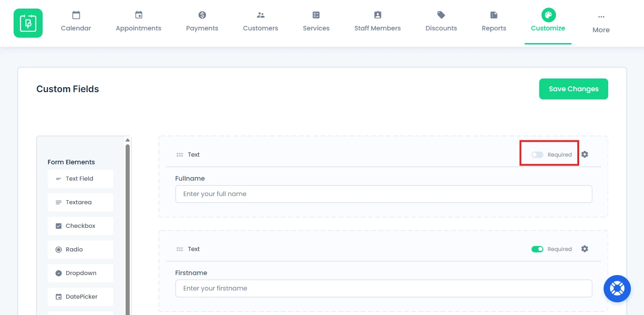Click the green Booknetic logo icon
Image resolution: width=644 pixels, height=315 pixels.
pyautogui.click(x=28, y=23)
